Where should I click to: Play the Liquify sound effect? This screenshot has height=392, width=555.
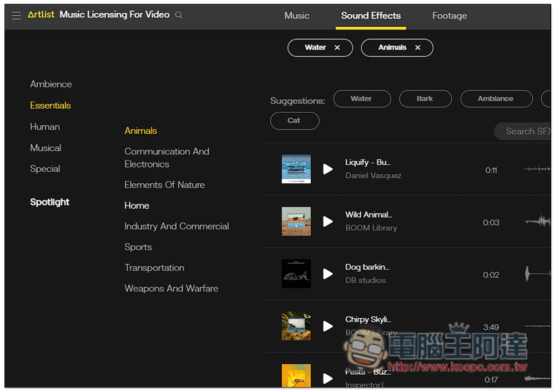(328, 169)
